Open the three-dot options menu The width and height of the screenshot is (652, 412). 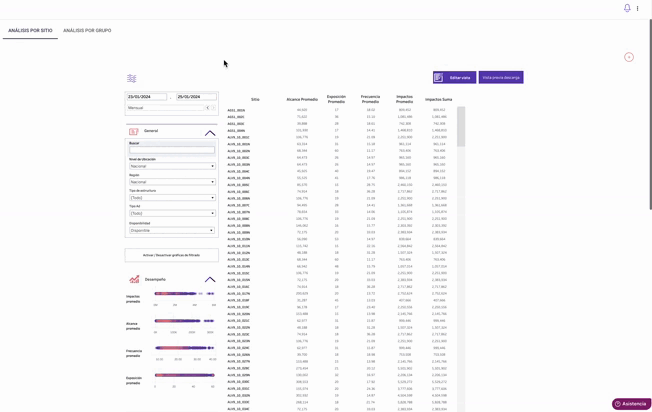[x=637, y=8]
